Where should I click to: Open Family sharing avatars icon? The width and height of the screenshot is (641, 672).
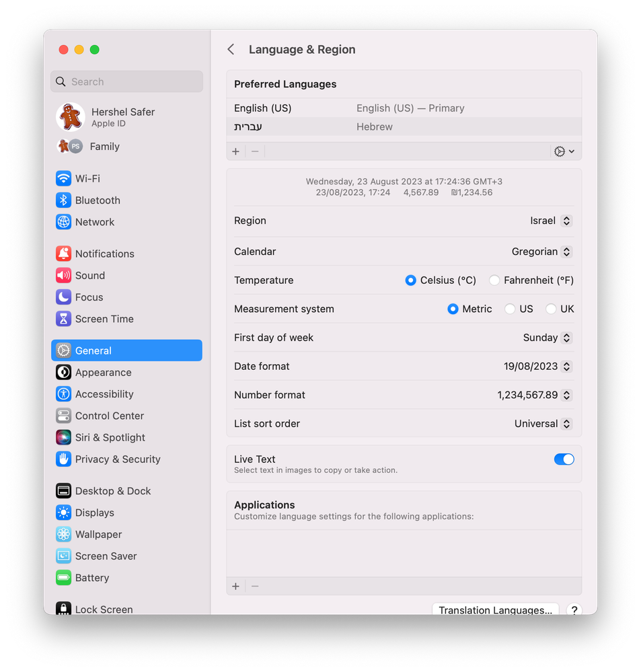point(70,147)
